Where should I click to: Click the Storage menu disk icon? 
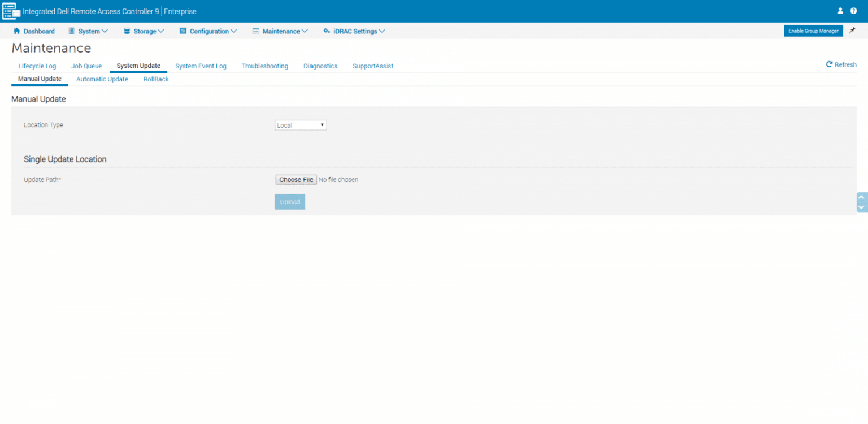pos(127,31)
